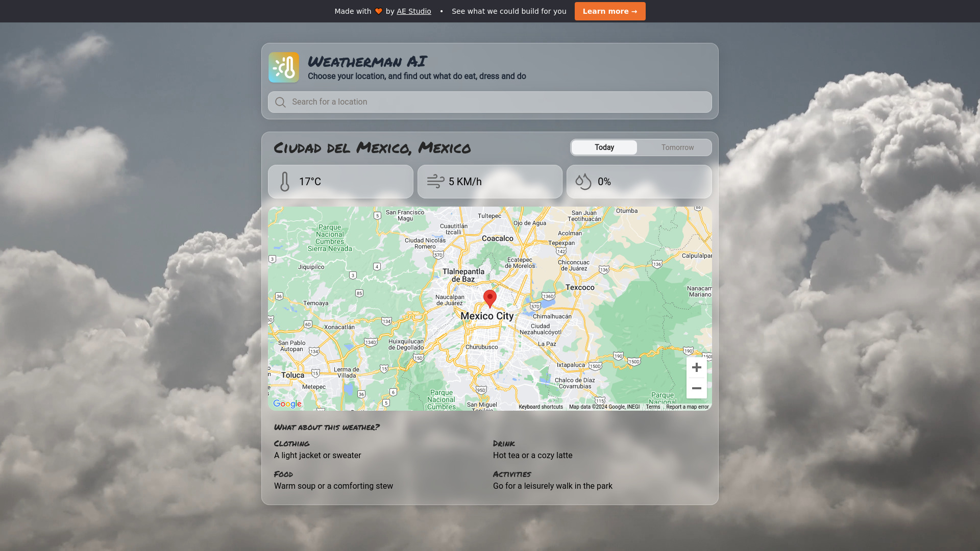Click the Google Maps Terms link

[x=653, y=406]
